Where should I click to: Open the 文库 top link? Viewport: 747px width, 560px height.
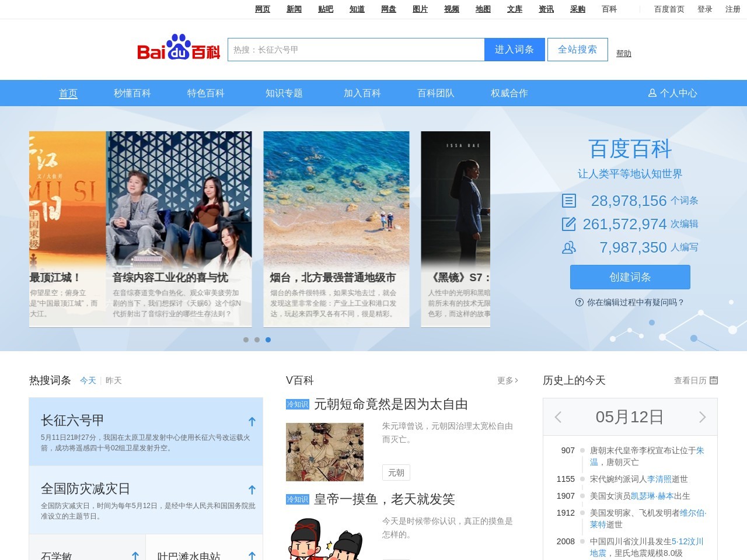coord(515,9)
